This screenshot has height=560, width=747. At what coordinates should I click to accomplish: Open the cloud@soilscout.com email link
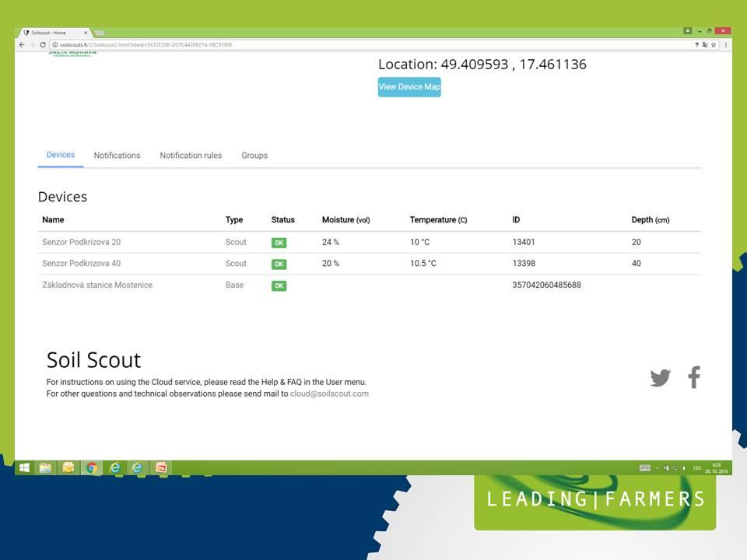tap(329, 394)
